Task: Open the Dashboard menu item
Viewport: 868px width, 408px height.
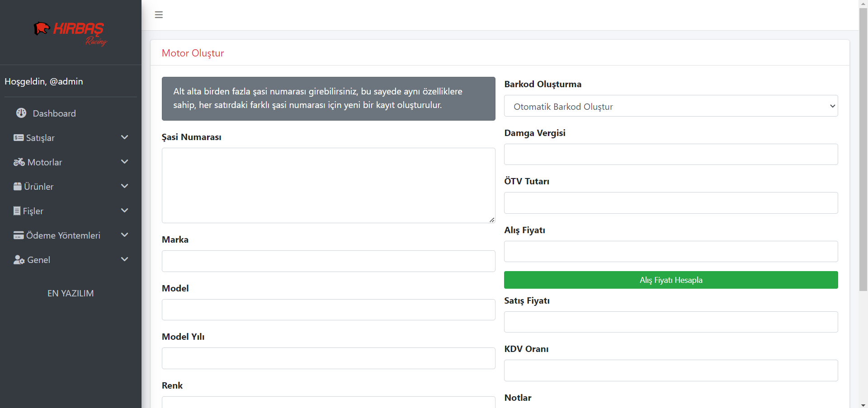Action: pyautogui.click(x=54, y=113)
